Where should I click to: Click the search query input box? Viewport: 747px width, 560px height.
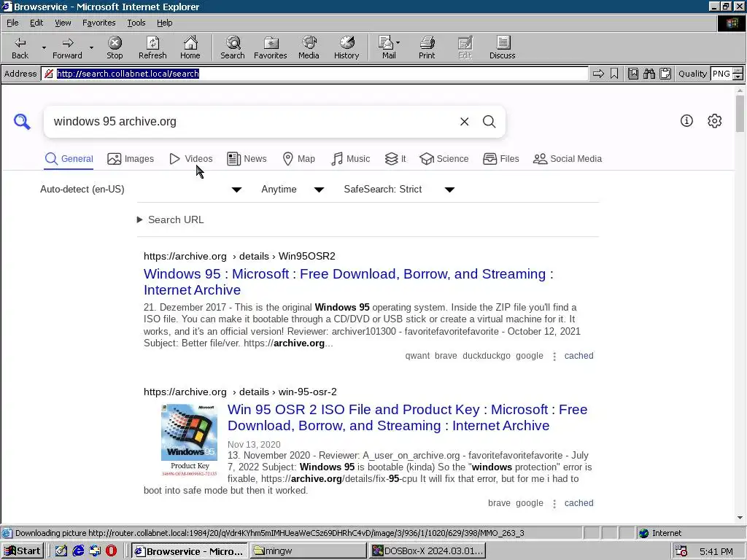(252, 122)
